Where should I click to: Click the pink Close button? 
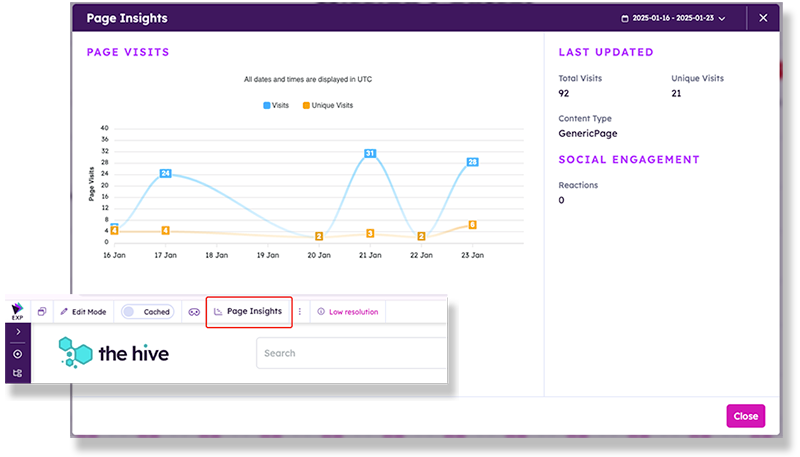745,416
